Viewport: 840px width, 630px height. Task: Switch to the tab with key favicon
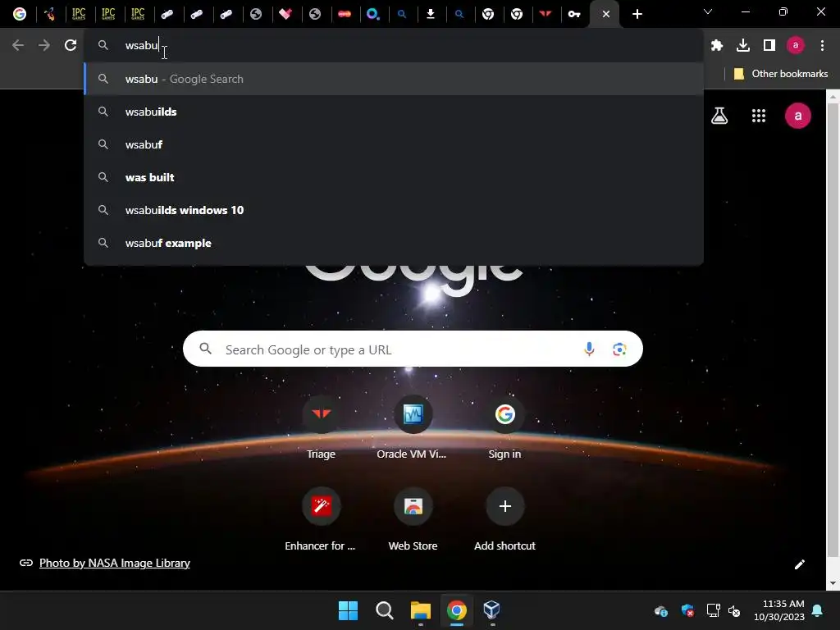coord(574,14)
